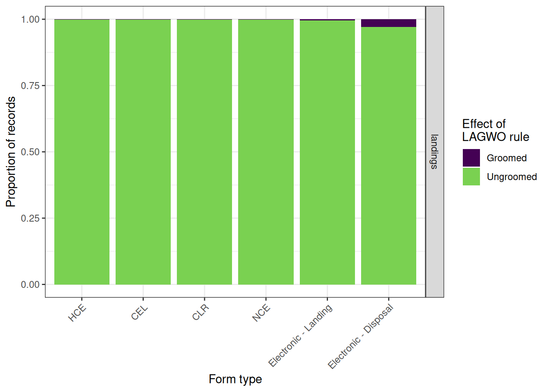Click the 0.50 y-axis tick label
This screenshot has width=549, height=392.
[30, 152]
